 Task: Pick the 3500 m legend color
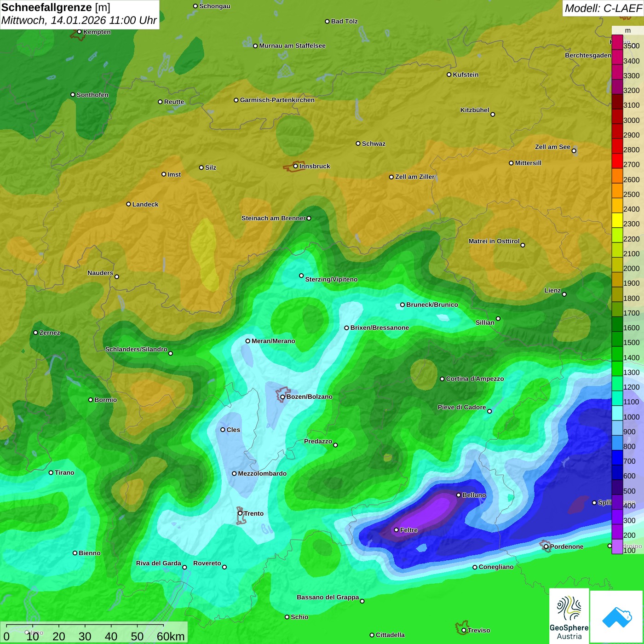click(617, 42)
